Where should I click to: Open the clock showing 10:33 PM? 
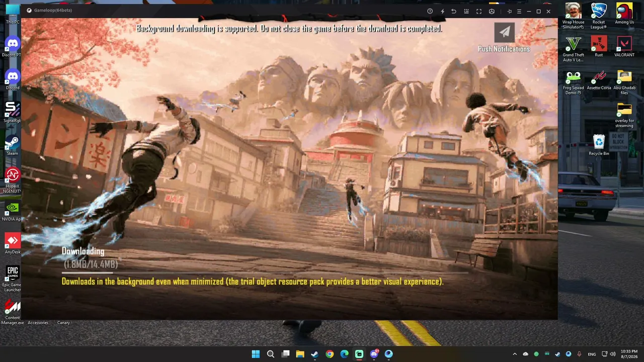coord(629,354)
